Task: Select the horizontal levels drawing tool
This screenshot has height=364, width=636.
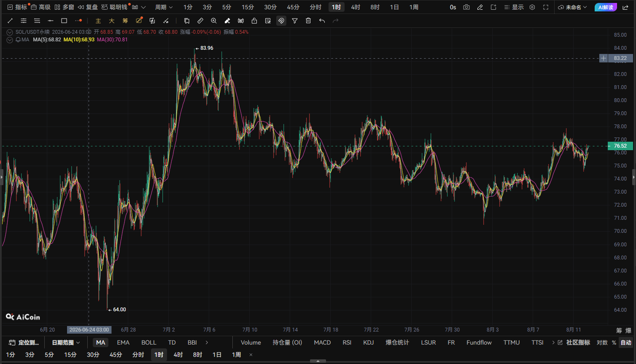Action: pos(37,21)
